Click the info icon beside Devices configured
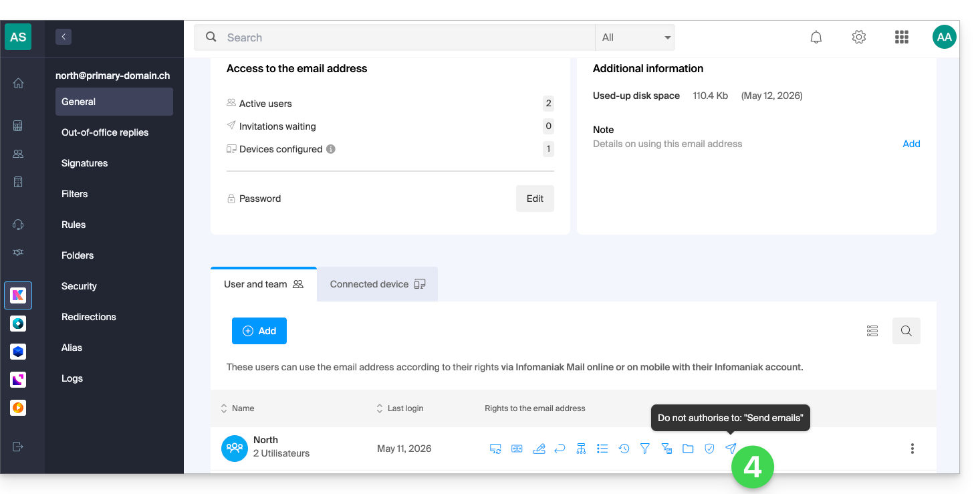 point(331,149)
